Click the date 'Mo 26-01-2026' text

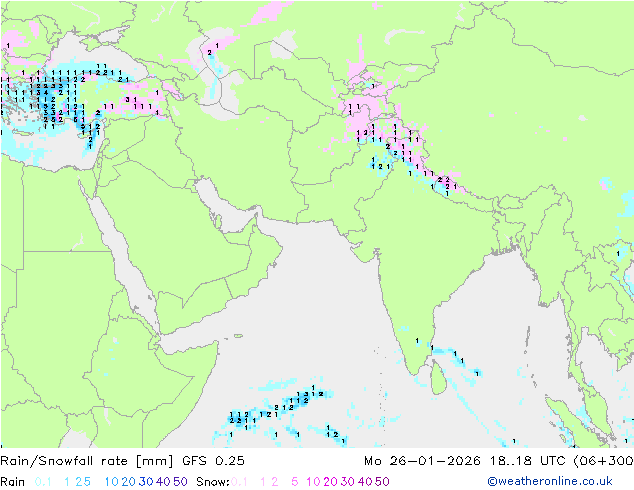coord(423,461)
